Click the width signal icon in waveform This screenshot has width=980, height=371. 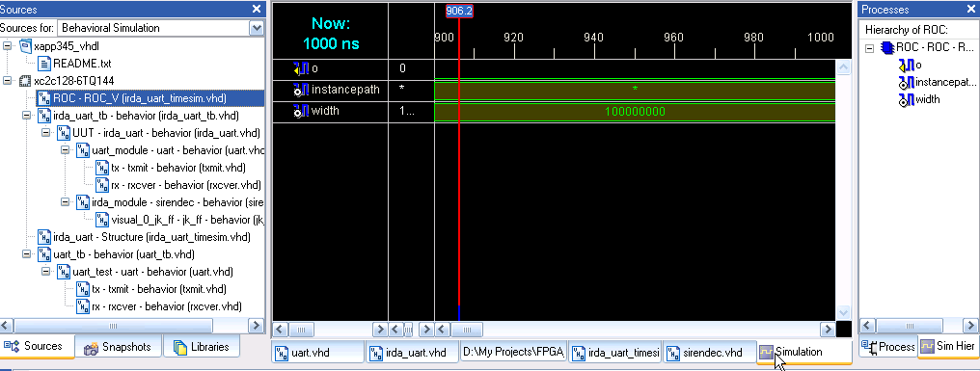tap(301, 111)
